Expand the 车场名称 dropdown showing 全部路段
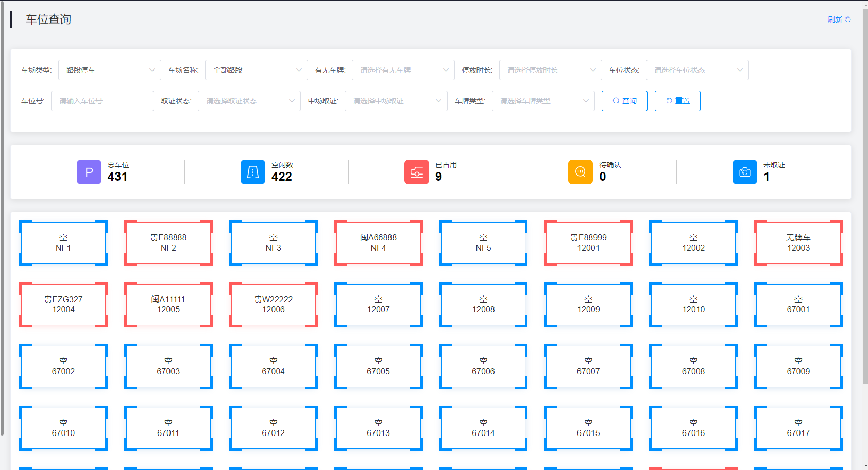Viewport: 868px width, 470px height. click(256, 70)
